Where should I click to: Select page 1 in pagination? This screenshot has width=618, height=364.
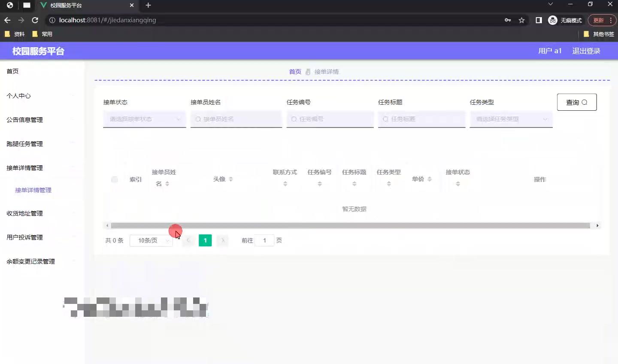tap(205, 240)
